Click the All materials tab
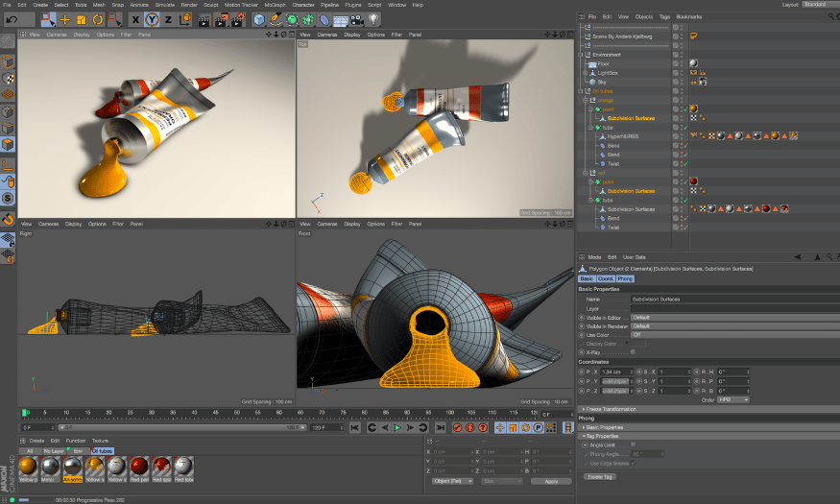This screenshot has height=504, width=840. pos(30,451)
